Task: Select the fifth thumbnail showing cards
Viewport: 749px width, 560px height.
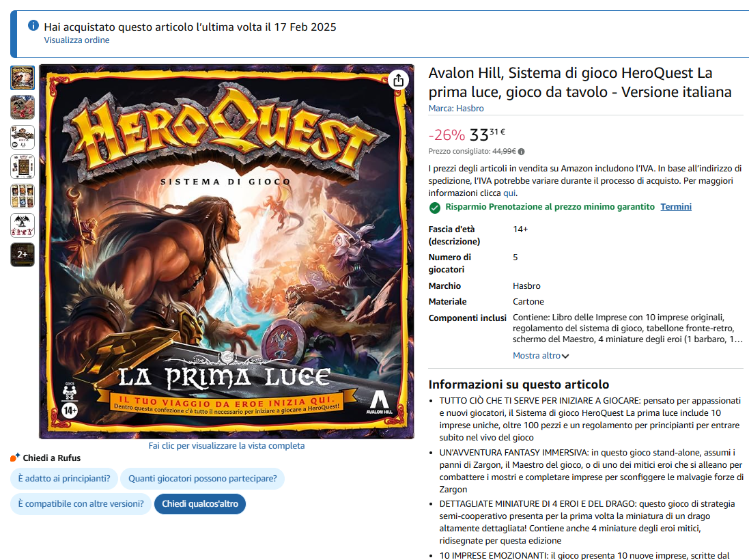Action: pos(23,196)
